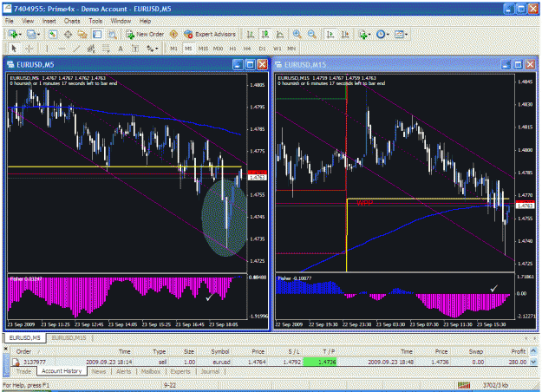The width and height of the screenshot is (542, 392).
Task: Switch to the Trade terminal tab
Action: 23,371
